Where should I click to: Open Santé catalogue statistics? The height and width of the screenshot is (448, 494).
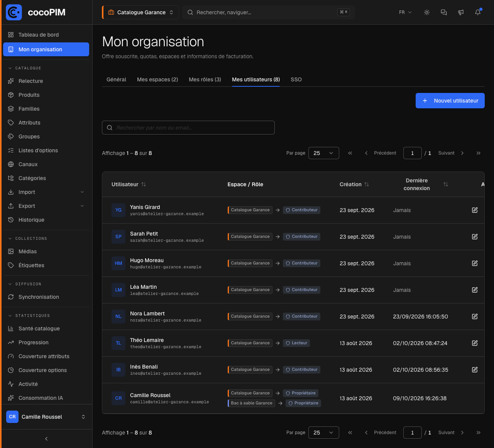46,328
